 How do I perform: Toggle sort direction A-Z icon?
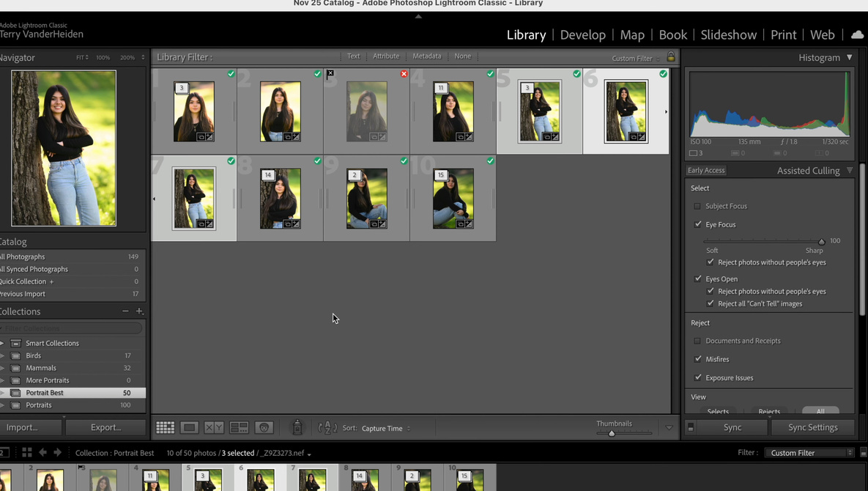pos(327,428)
